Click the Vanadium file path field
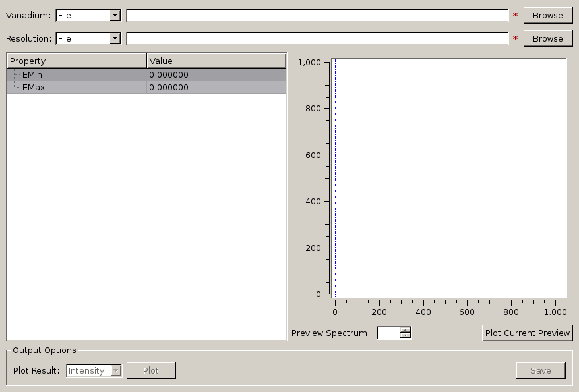The image size is (579, 392). click(317, 15)
